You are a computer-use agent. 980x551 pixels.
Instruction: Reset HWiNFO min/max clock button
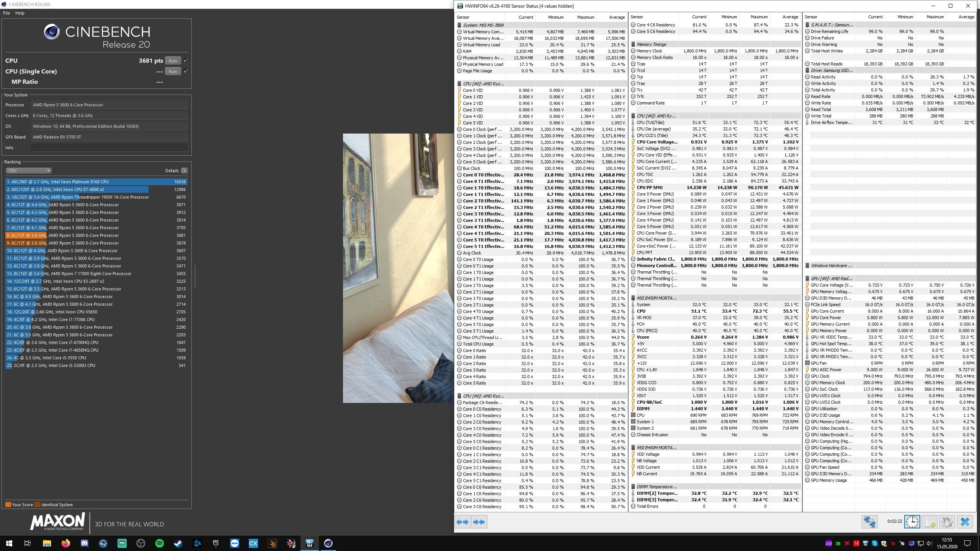click(912, 522)
